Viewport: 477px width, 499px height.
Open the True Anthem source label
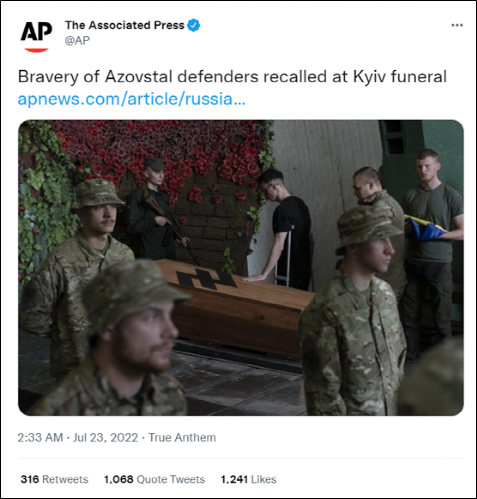coord(182,437)
